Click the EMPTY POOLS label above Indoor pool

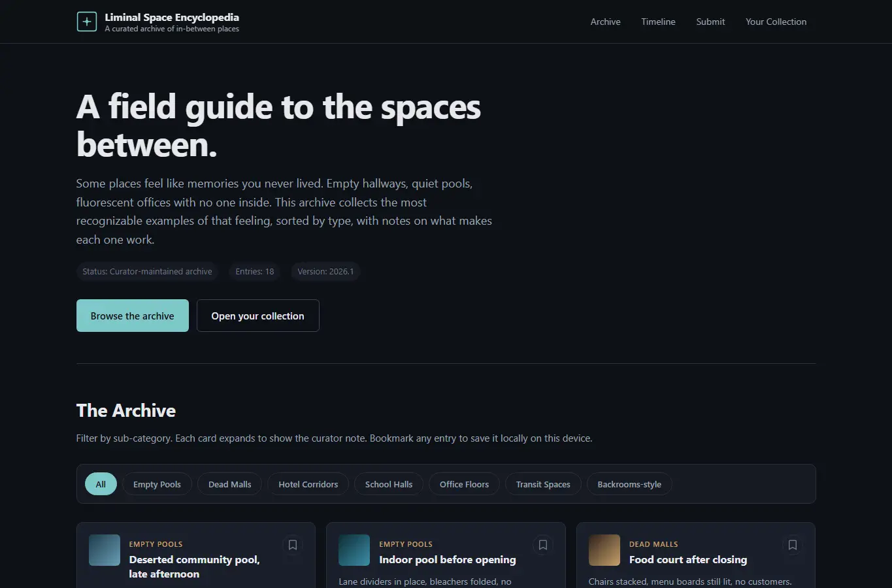[x=406, y=544]
